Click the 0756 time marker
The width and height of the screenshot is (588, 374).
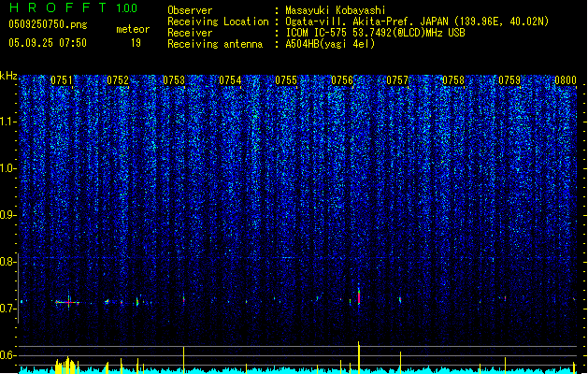tap(342, 80)
